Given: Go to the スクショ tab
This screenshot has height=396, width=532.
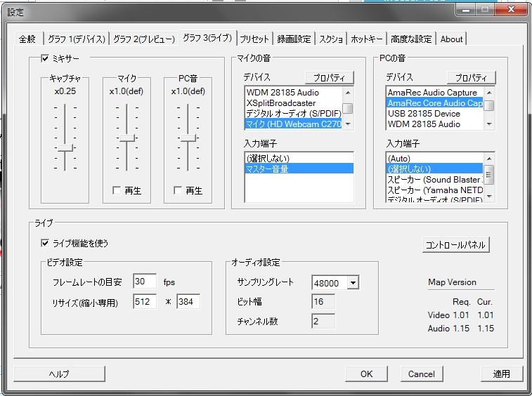Looking at the screenshot, I should (331, 39).
